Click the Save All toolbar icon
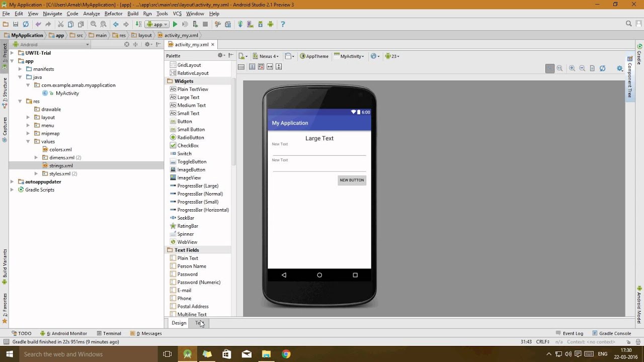This screenshot has width=644, height=362. pyautogui.click(x=16, y=24)
